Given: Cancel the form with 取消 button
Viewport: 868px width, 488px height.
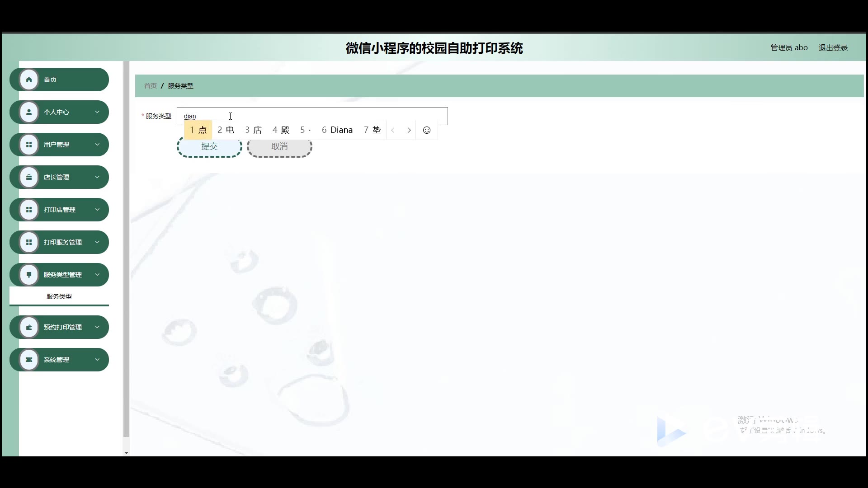Looking at the screenshot, I should (x=279, y=146).
